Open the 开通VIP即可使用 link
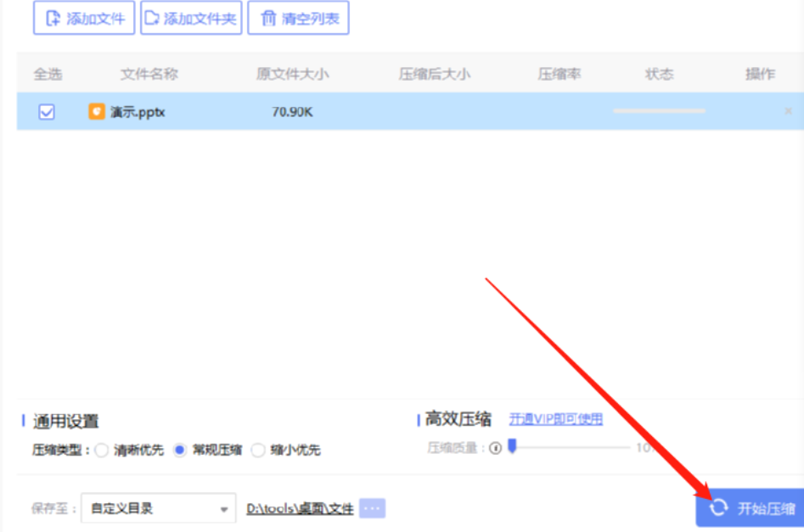 coord(556,419)
